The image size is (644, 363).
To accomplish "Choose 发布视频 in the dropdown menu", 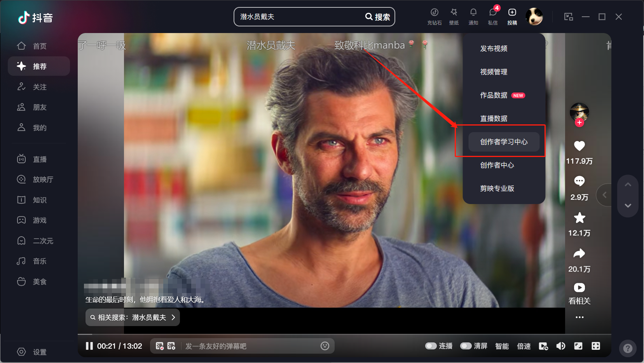I will pyautogui.click(x=494, y=49).
